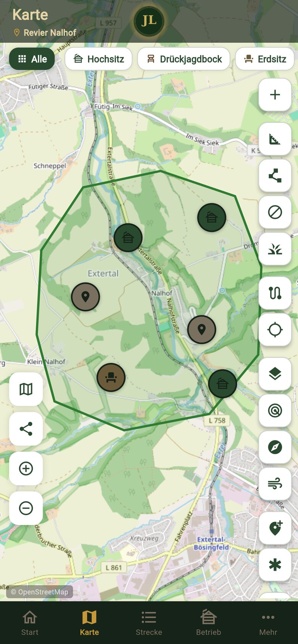Open the map layers button
The width and height of the screenshot is (298, 644).
275,374
